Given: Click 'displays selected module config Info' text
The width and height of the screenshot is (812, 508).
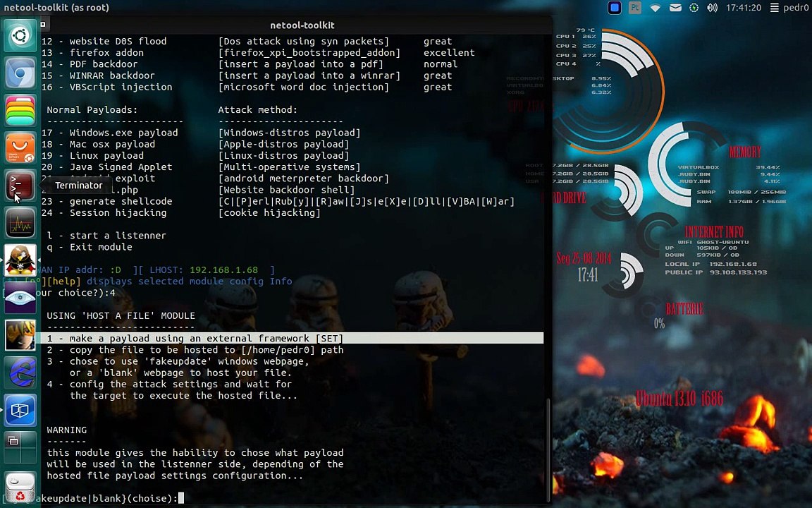Looking at the screenshot, I should (190, 281).
